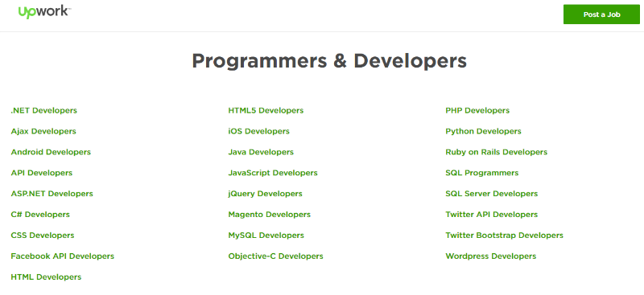This screenshot has width=644, height=295.
Task: Select the Java Developers link
Action: click(x=261, y=152)
